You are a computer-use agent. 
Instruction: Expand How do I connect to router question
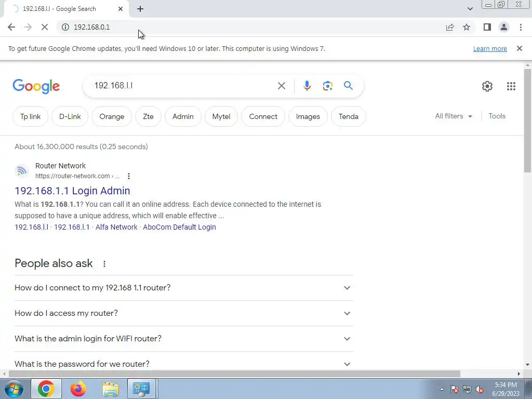[x=184, y=288]
